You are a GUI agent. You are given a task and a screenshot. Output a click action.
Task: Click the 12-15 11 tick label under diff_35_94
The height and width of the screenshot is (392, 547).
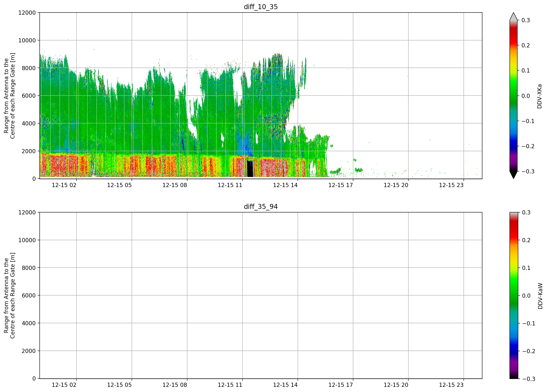[x=230, y=385]
